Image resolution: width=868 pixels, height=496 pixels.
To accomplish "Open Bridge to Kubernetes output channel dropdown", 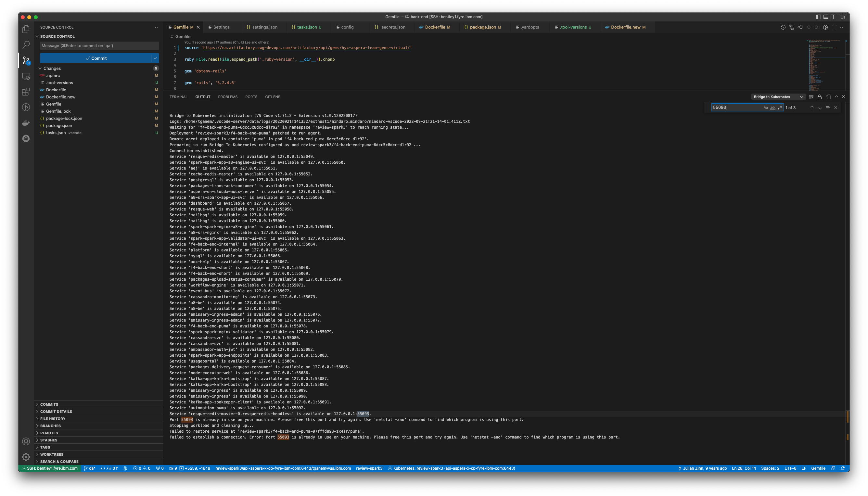I will pos(778,97).
